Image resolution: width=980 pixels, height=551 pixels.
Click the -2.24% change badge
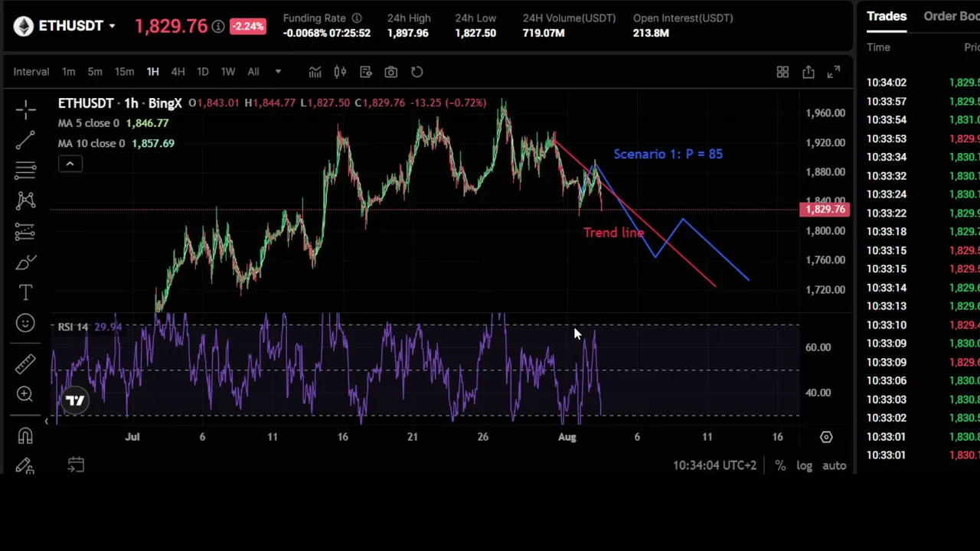[x=247, y=26]
